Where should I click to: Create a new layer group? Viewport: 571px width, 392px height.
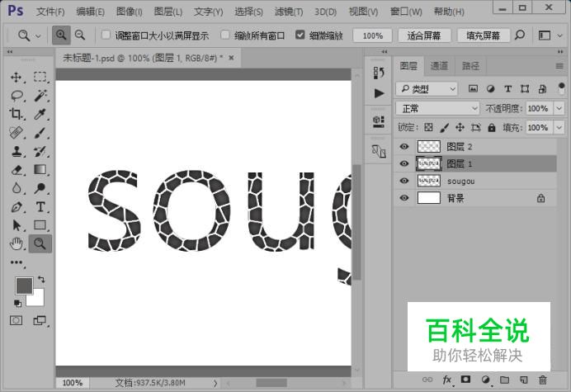click(504, 380)
